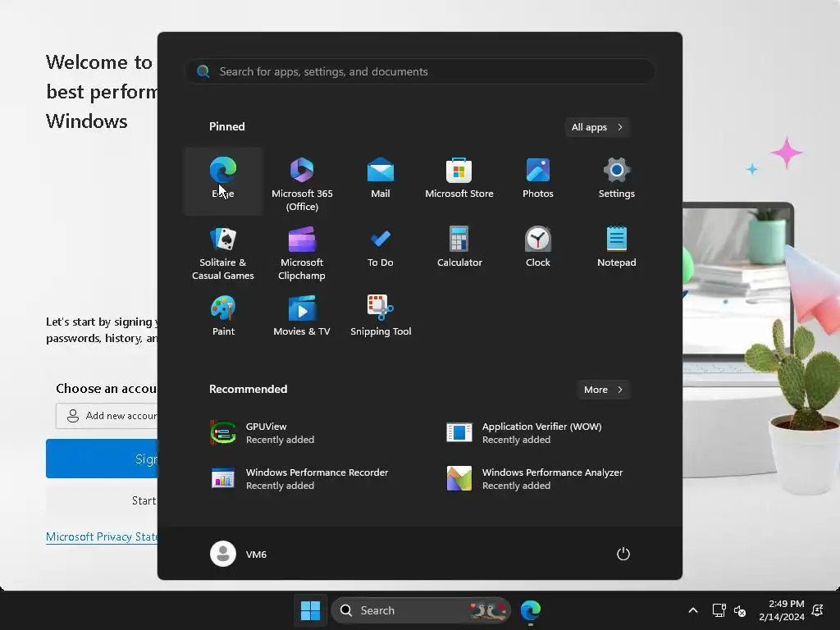Viewport: 840px width, 630px height.
Task: Click the power button icon
Action: 623,554
